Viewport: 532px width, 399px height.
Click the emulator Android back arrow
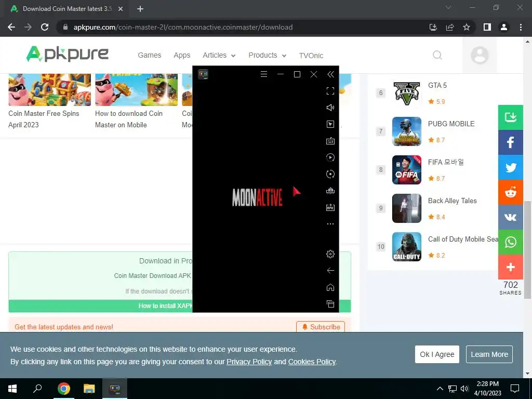[x=330, y=270]
